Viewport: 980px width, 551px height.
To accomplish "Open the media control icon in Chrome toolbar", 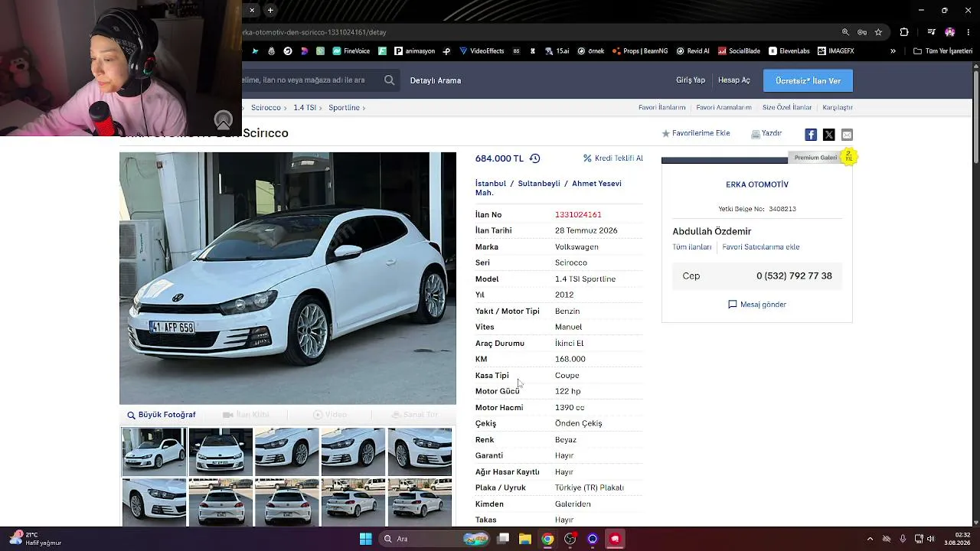I will pos(931,32).
